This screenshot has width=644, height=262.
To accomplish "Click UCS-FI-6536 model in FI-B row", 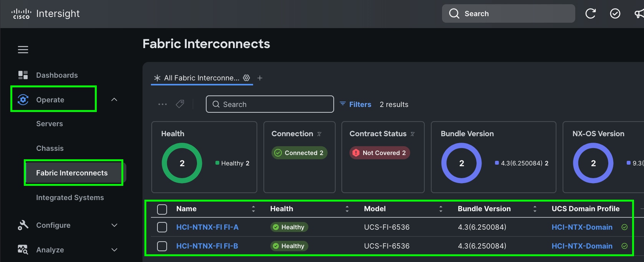I will [387, 246].
